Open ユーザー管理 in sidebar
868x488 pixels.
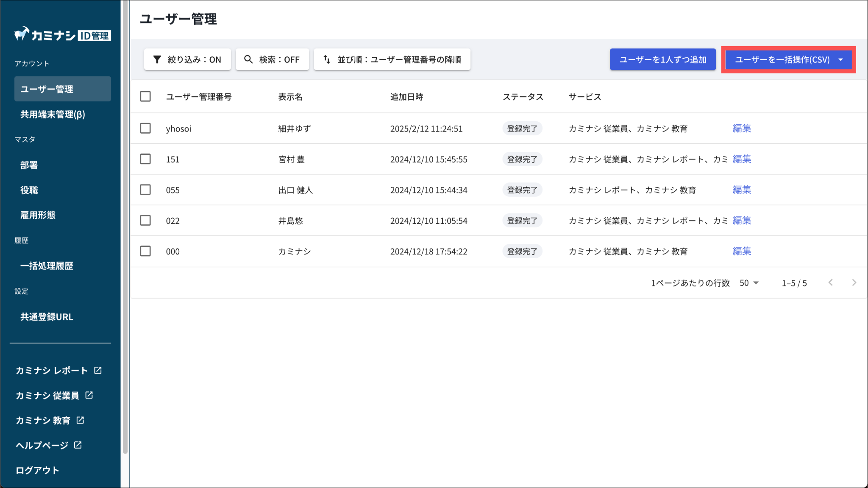[x=63, y=89]
